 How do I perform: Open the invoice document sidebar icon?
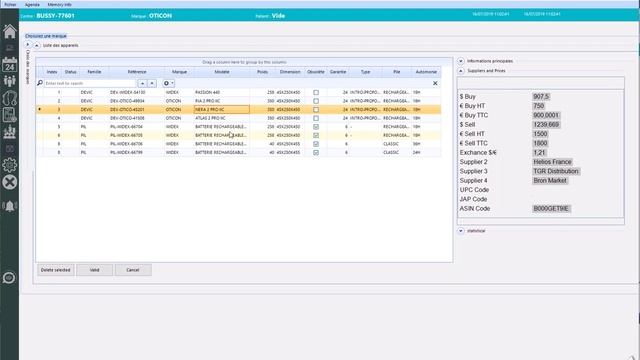[9, 115]
